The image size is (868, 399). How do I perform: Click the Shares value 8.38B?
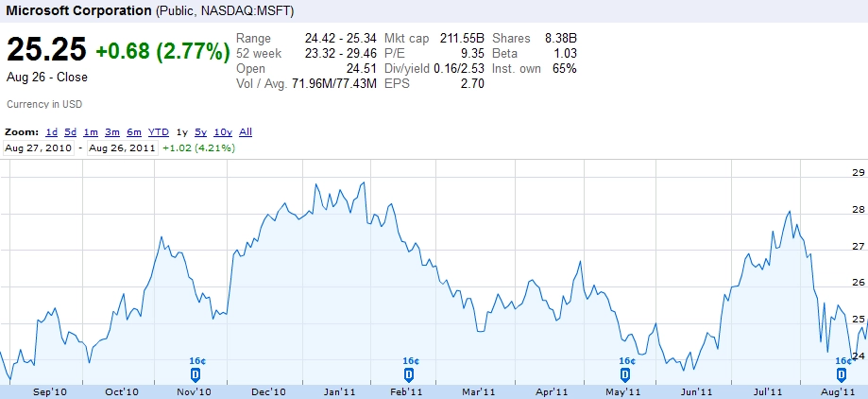tap(561, 38)
